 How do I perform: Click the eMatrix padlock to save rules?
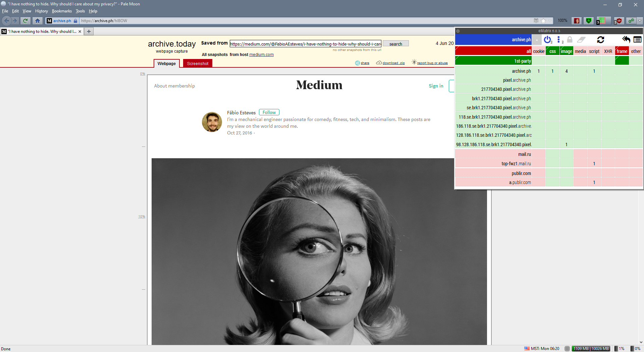[569, 39]
